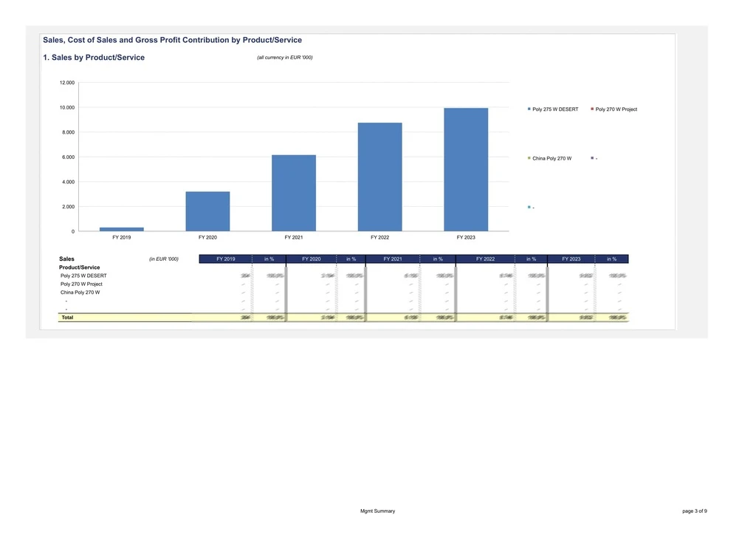Click the page 3 of 9 indicator
The width and height of the screenshot is (756, 535).
[695, 511]
